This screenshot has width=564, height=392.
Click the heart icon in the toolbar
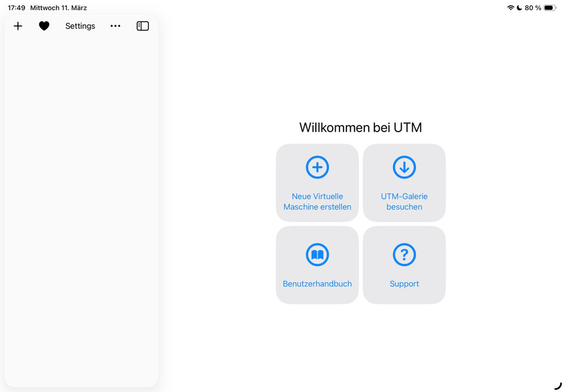[x=44, y=26]
